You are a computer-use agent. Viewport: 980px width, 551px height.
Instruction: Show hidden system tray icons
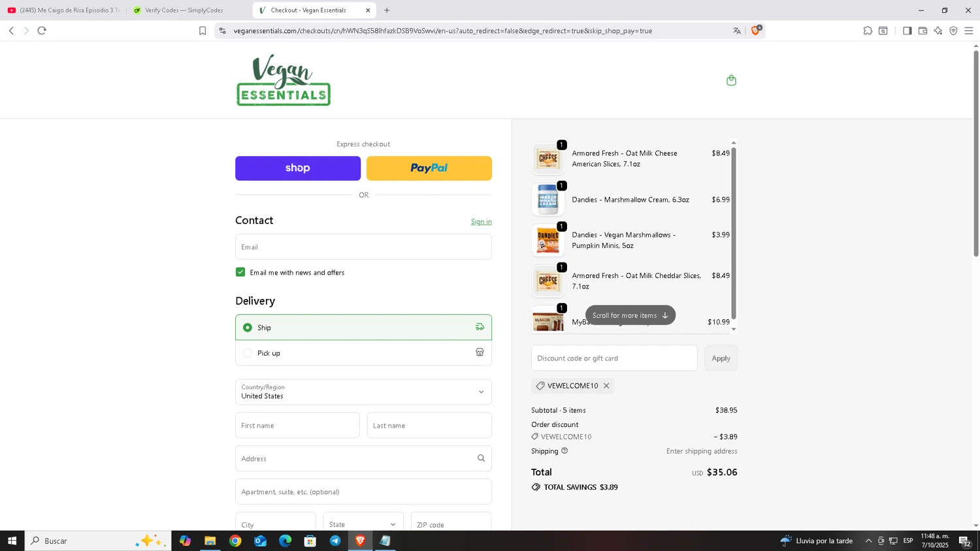coord(868,541)
